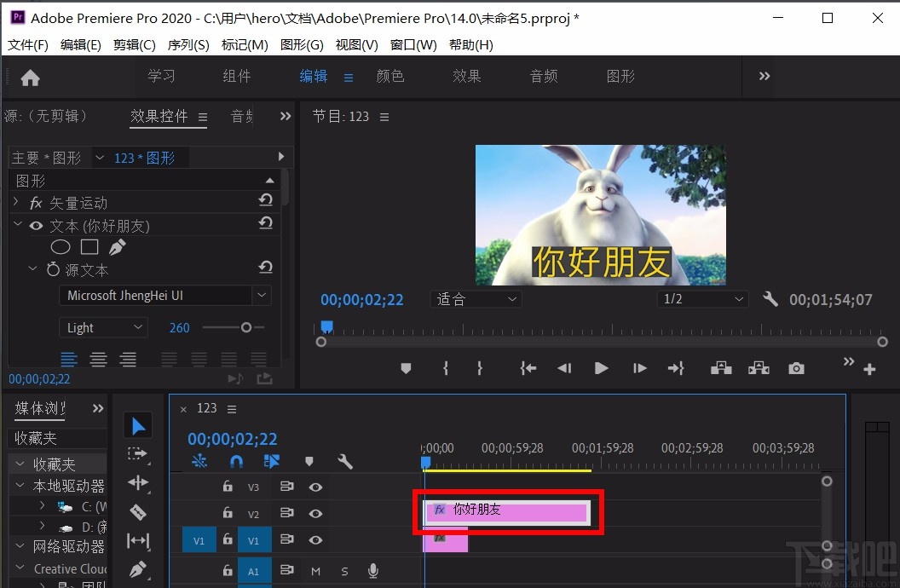The width and height of the screenshot is (900, 588).
Task: Open 文件(F) menu
Action: pyautogui.click(x=27, y=45)
